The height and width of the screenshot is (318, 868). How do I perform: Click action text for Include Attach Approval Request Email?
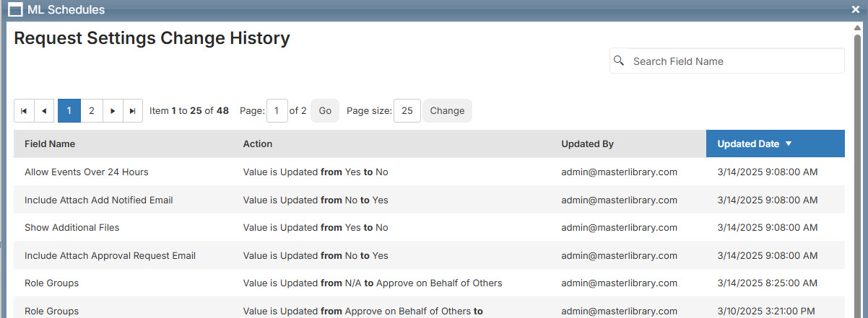click(x=316, y=255)
